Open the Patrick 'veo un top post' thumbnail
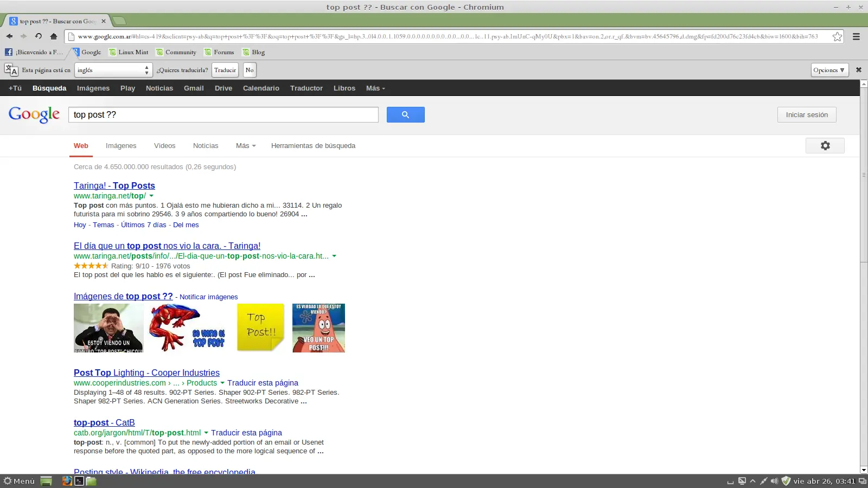Viewport: 868px width, 488px height. tap(318, 328)
